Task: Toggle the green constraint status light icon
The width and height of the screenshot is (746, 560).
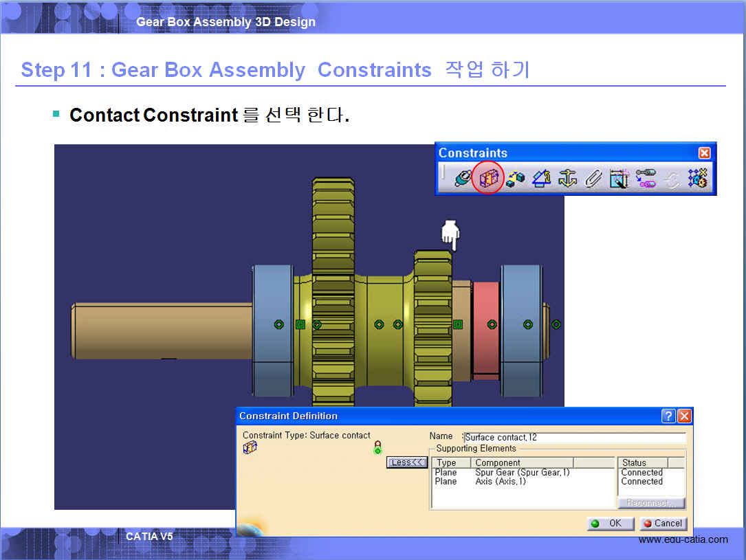Action: click(377, 448)
